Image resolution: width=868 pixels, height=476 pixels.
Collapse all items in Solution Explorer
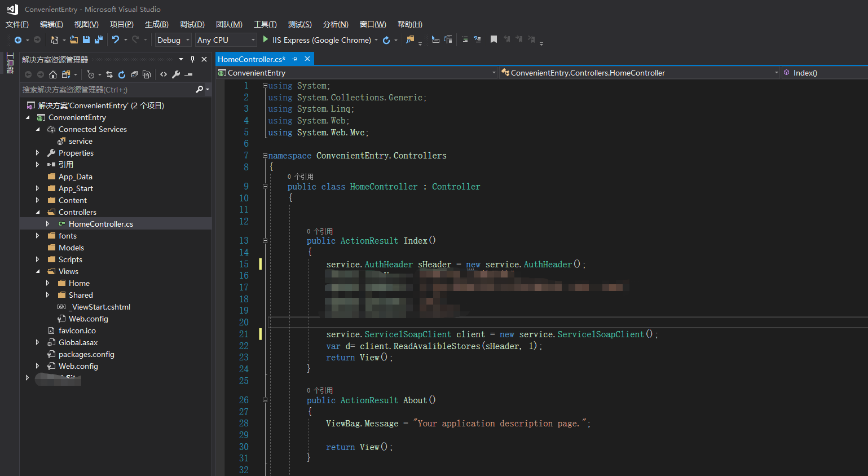[x=134, y=74]
